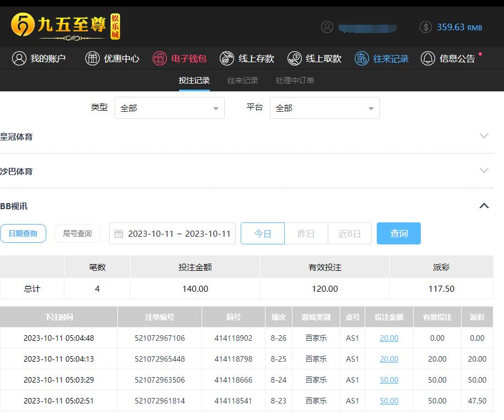Expand the 皇冠体育 section chevron

click(x=484, y=135)
